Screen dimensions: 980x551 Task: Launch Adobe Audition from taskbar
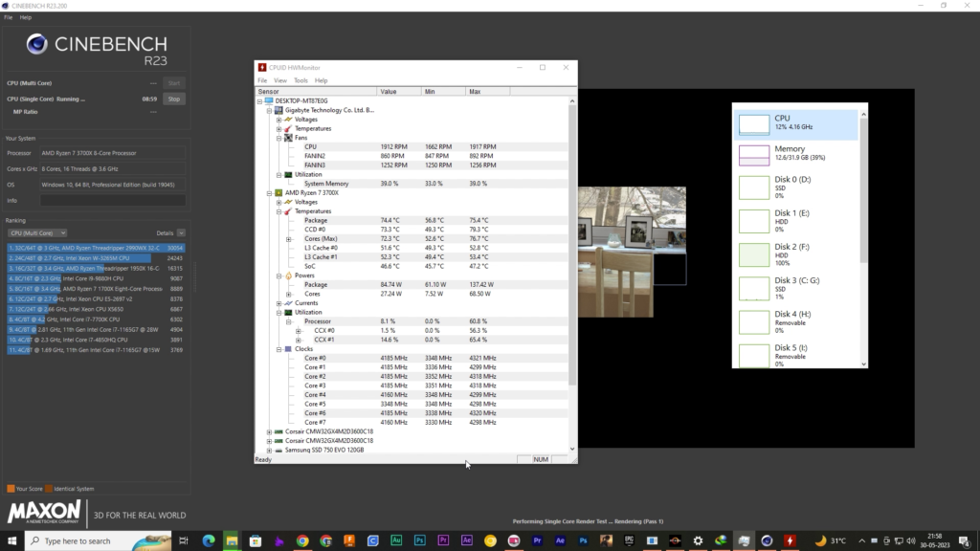tap(396, 541)
